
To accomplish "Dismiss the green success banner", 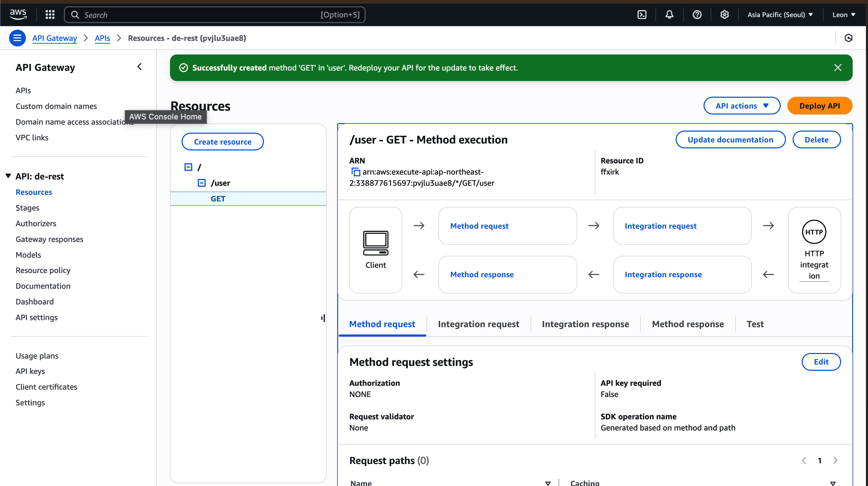I will (x=838, y=68).
